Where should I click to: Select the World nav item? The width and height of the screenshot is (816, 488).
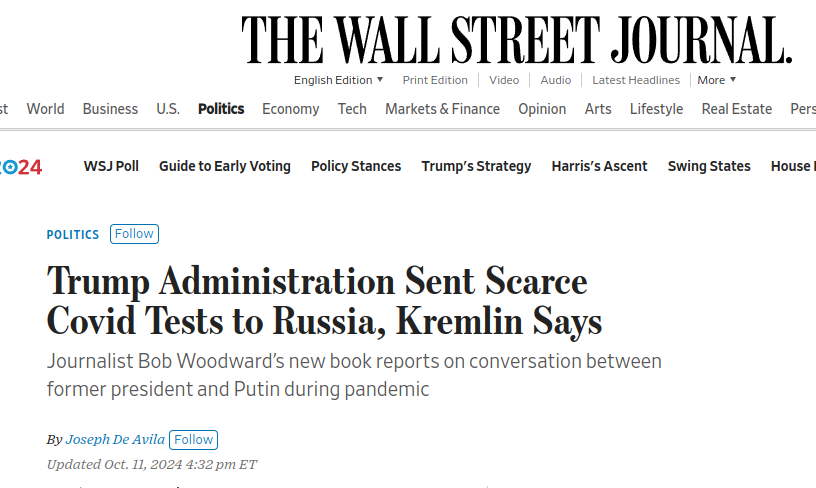45,109
